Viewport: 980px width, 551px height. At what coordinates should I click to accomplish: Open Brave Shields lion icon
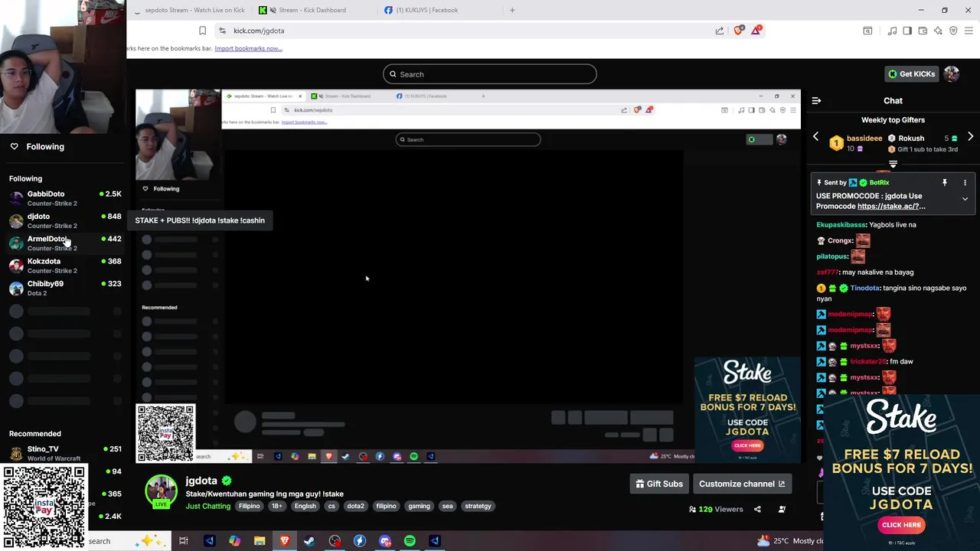pyautogui.click(x=738, y=30)
